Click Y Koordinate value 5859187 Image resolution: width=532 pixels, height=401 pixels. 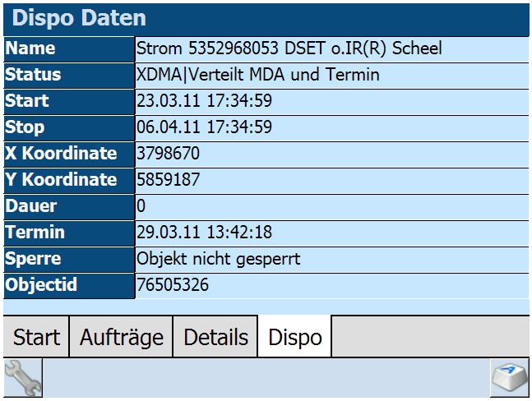pyautogui.click(x=168, y=180)
